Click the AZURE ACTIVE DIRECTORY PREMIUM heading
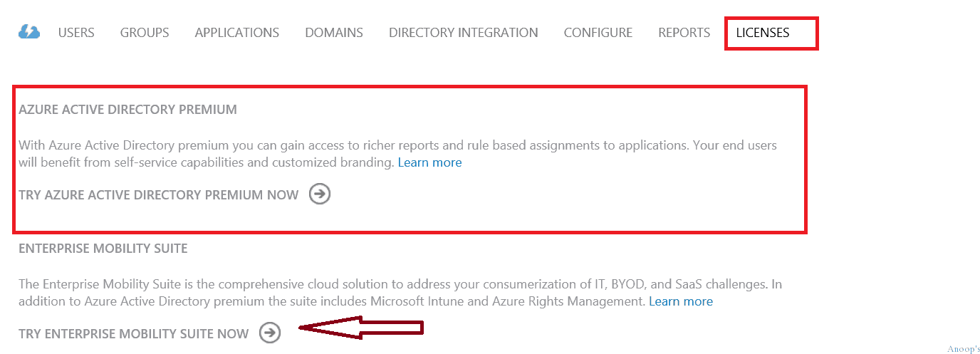The width and height of the screenshot is (980, 354). click(127, 110)
